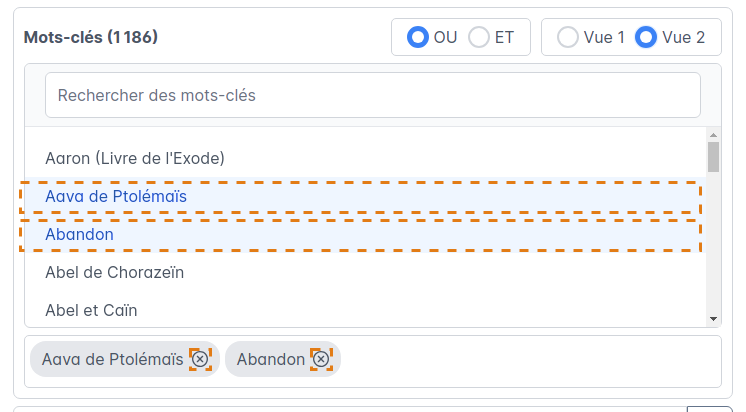Deselect Abandon in the keyword list
Screen dimensions: 746x412
(x=80, y=234)
